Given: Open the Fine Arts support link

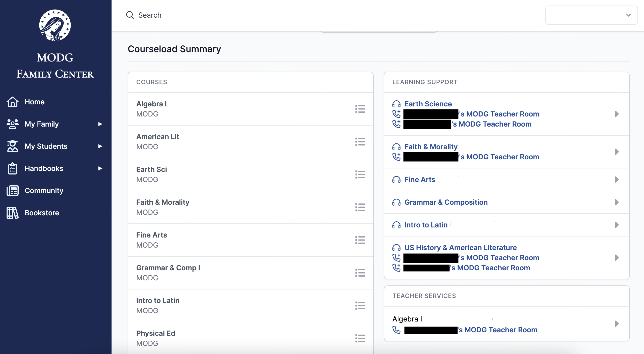Looking at the screenshot, I should point(420,180).
